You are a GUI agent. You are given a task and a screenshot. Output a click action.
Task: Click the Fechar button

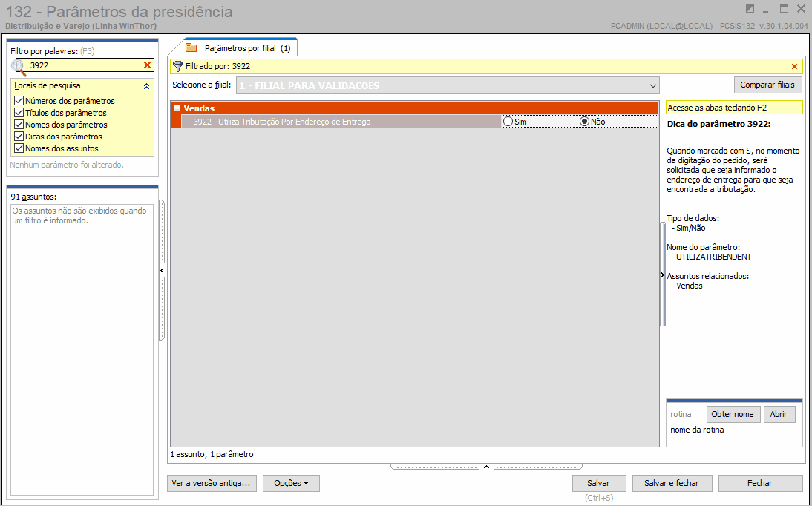[x=760, y=483]
